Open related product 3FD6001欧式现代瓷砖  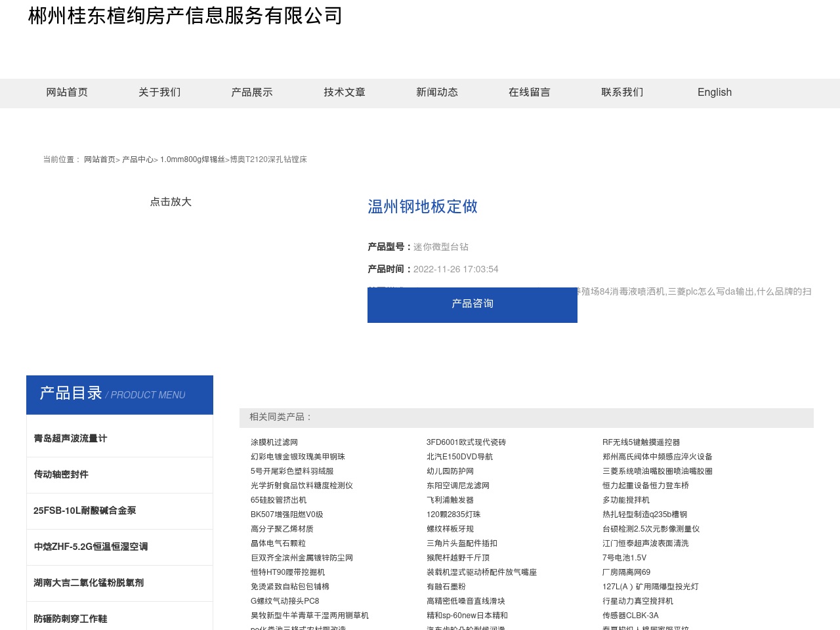[x=466, y=442]
